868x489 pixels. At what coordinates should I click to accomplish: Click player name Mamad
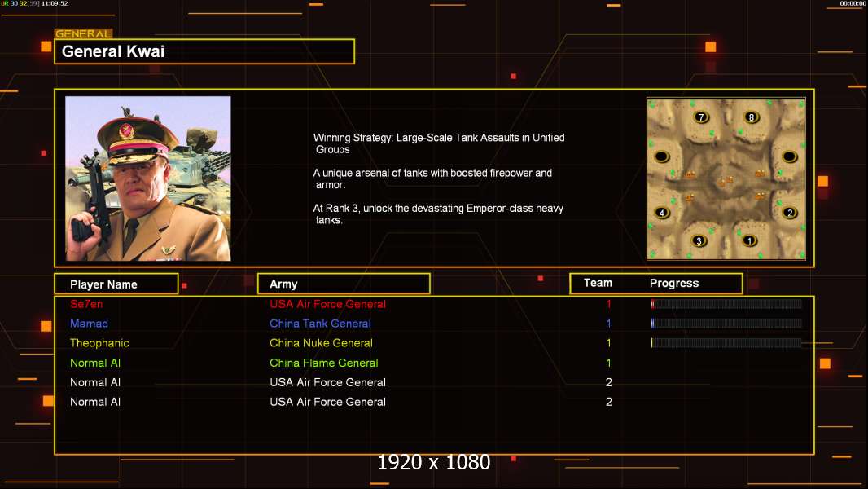pyautogui.click(x=89, y=324)
